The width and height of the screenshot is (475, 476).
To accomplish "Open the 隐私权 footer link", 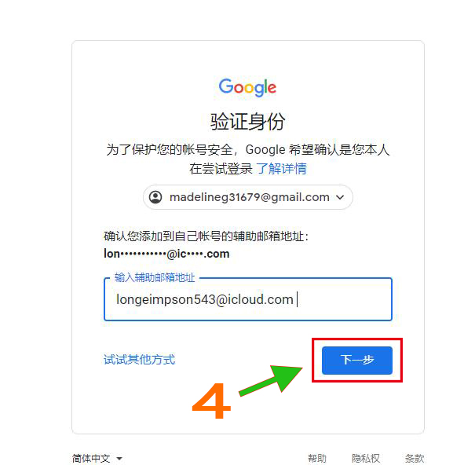I will pyautogui.click(x=366, y=459).
